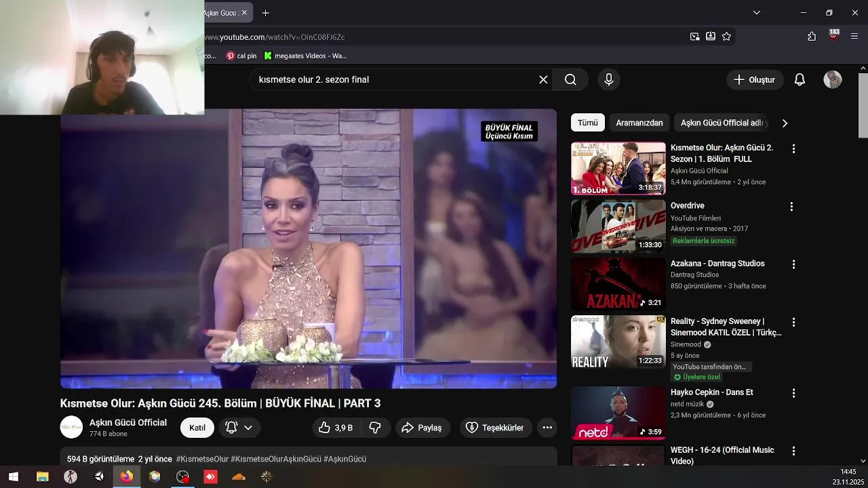Open the Overdrive movie thumbnail
The image size is (868, 488).
pos(618,226)
